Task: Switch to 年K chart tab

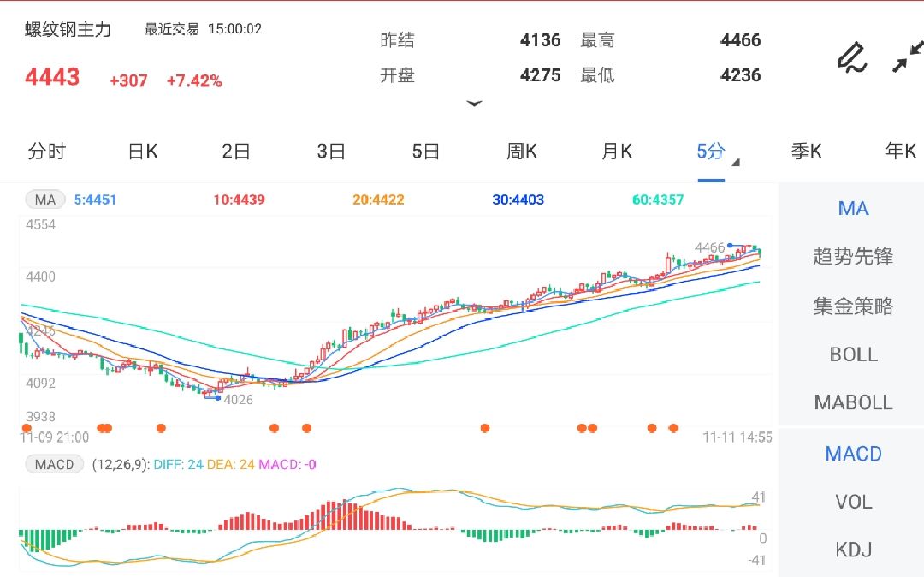Action: (x=900, y=152)
